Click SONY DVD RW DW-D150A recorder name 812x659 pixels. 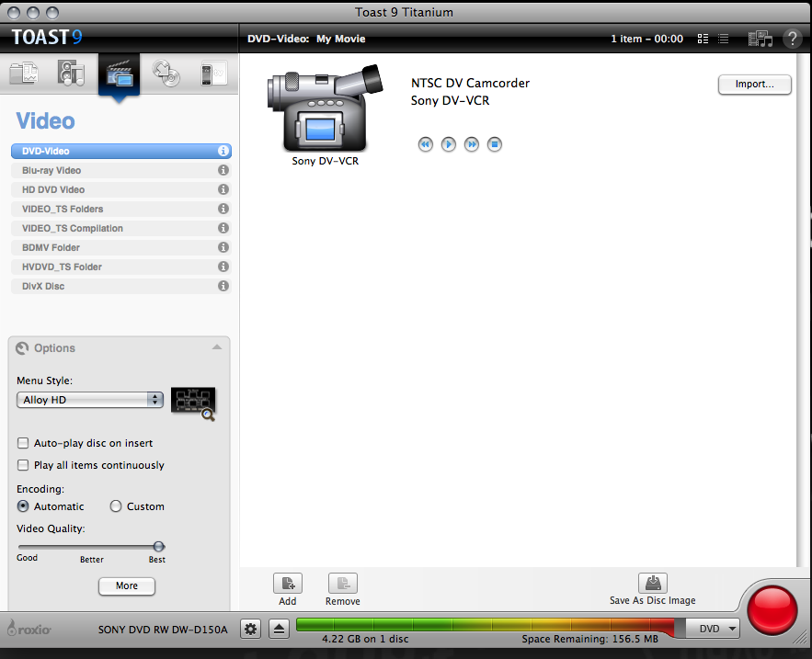(163, 630)
